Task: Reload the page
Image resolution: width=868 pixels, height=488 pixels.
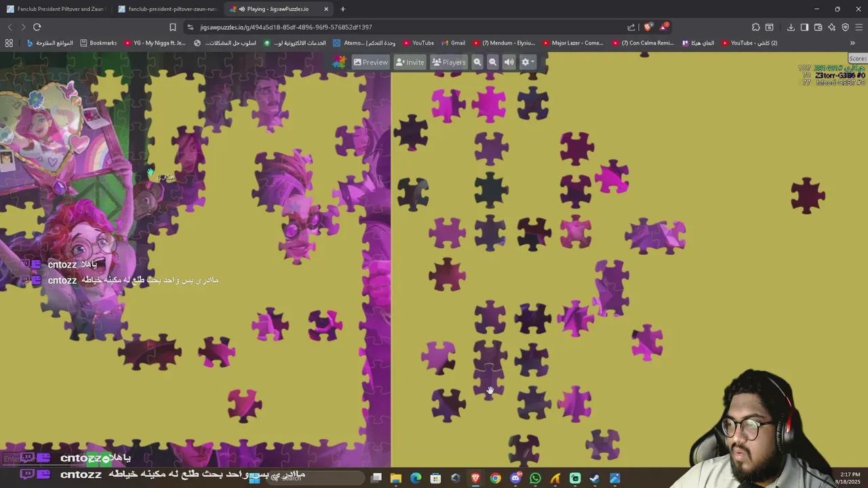Action: (x=37, y=27)
